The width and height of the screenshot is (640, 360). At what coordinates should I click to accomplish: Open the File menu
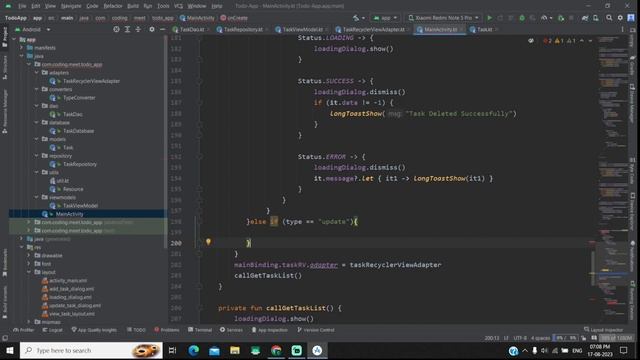click(22, 6)
